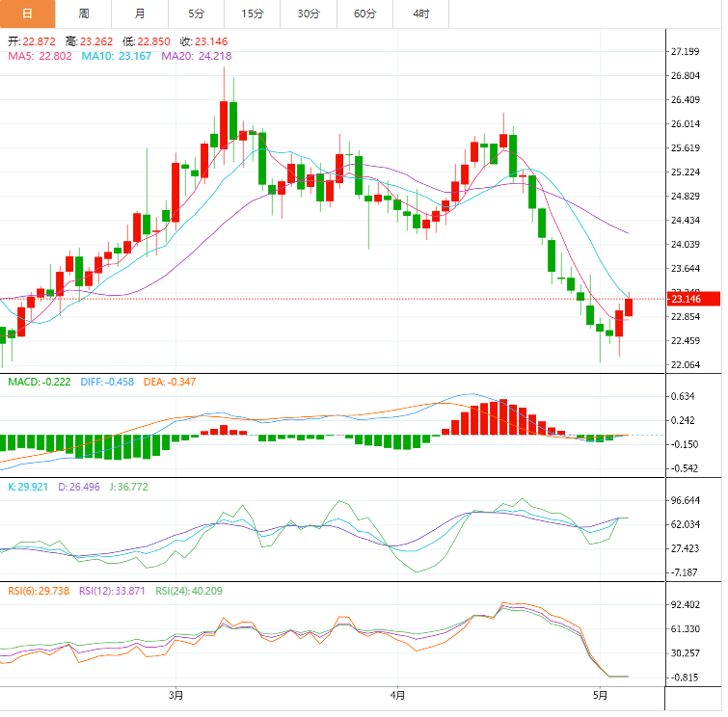Click the 3月 date axis label

(x=175, y=694)
